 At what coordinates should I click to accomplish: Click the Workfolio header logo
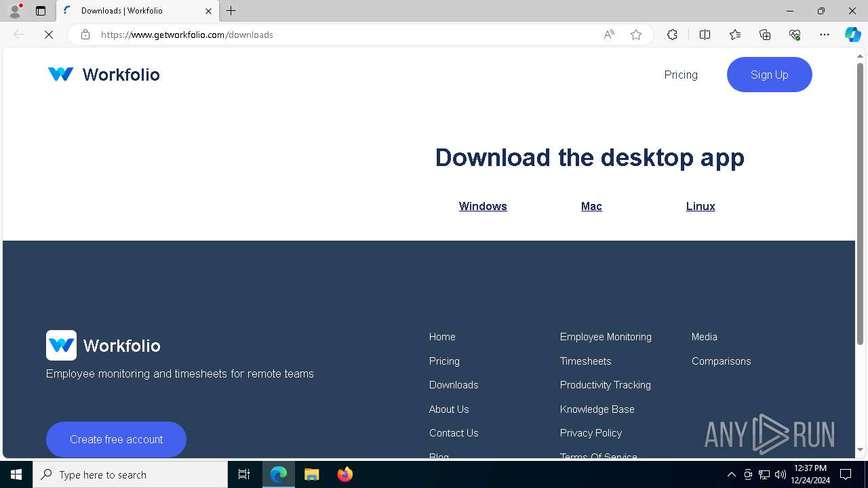104,75
